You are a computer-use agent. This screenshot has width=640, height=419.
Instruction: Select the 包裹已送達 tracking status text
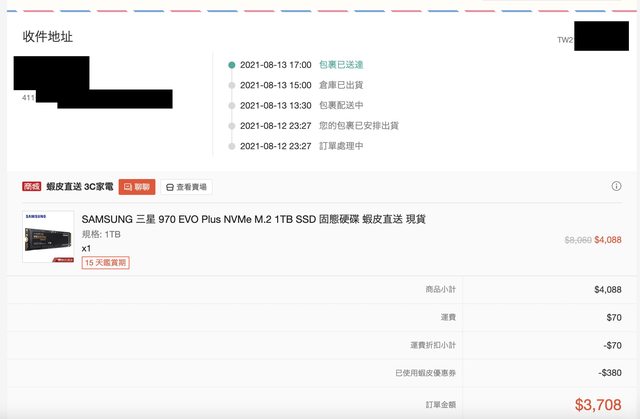click(x=343, y=65)
